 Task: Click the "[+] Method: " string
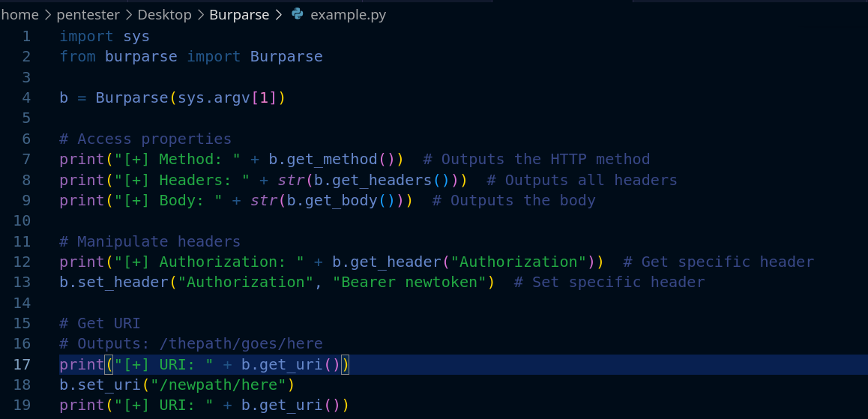[177, 160]
